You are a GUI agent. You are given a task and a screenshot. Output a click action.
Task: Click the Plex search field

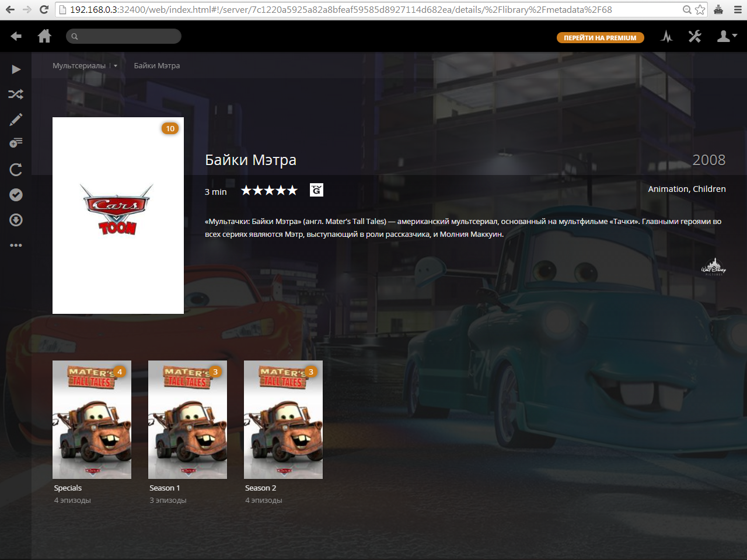[x=124, y=36]
